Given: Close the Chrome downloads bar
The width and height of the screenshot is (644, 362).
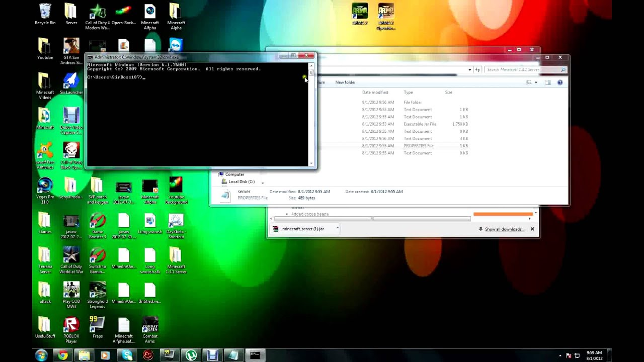Looking at the screenshot, I should [532, 229].
